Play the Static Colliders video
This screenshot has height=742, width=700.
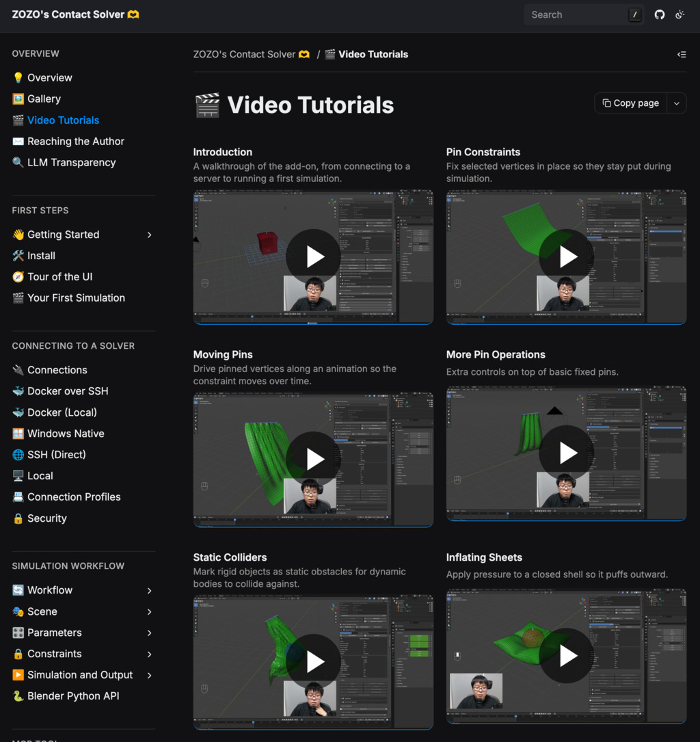(x=314, y=661)
